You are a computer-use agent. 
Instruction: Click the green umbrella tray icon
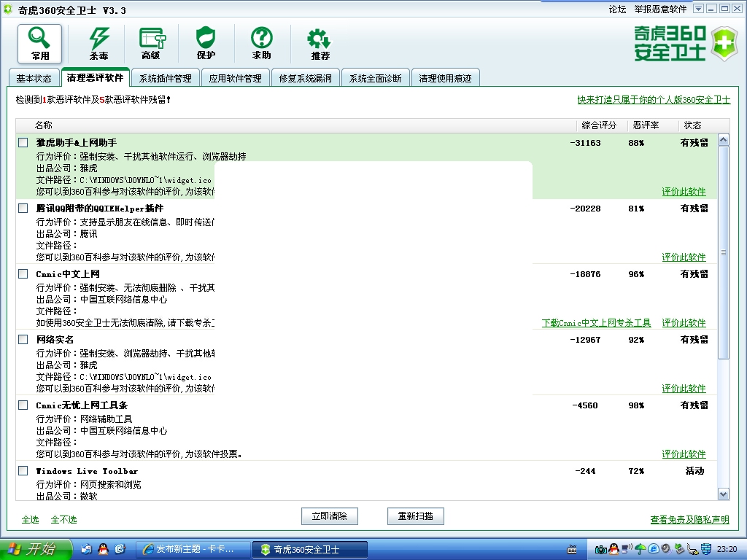point(640,549)
